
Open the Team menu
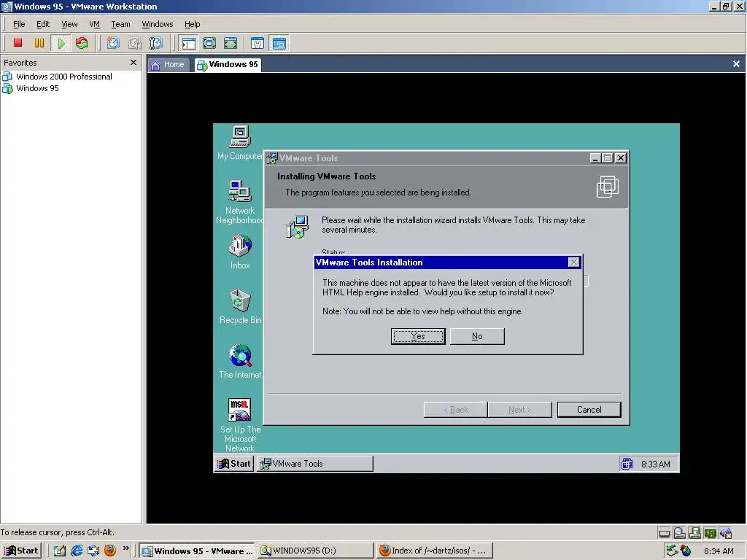120,24
